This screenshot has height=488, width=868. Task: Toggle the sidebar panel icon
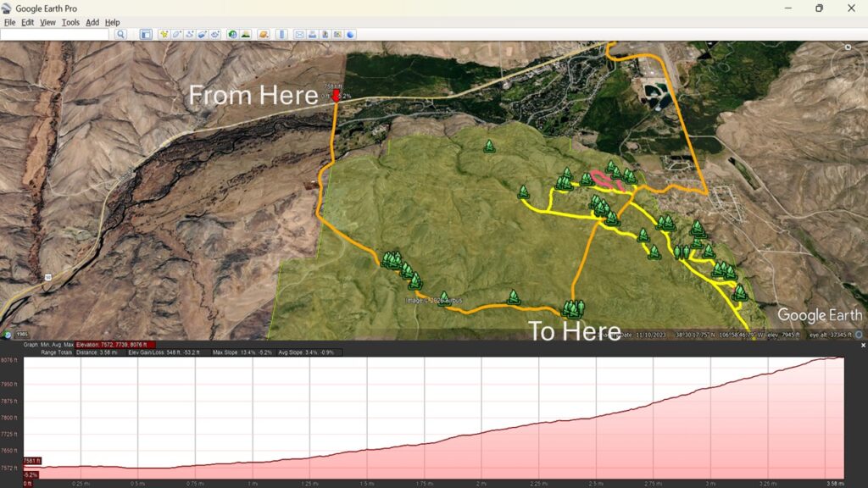coord(146,34)
